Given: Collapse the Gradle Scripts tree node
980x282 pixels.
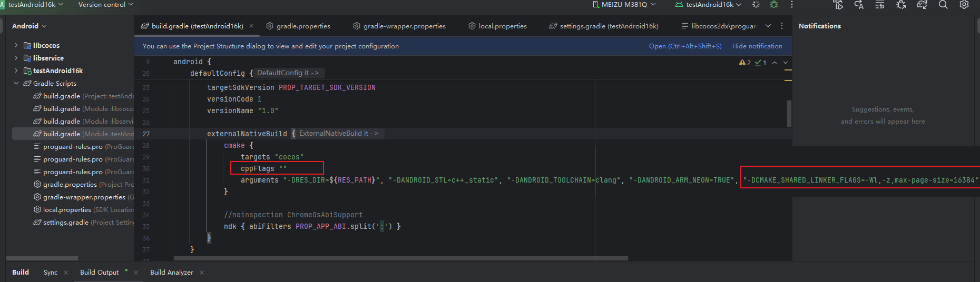Looking at the screenshot, I should (x=16, y=83).
